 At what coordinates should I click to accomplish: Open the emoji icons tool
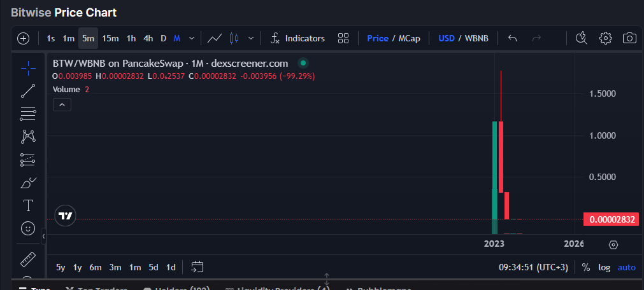pos(28,228)
